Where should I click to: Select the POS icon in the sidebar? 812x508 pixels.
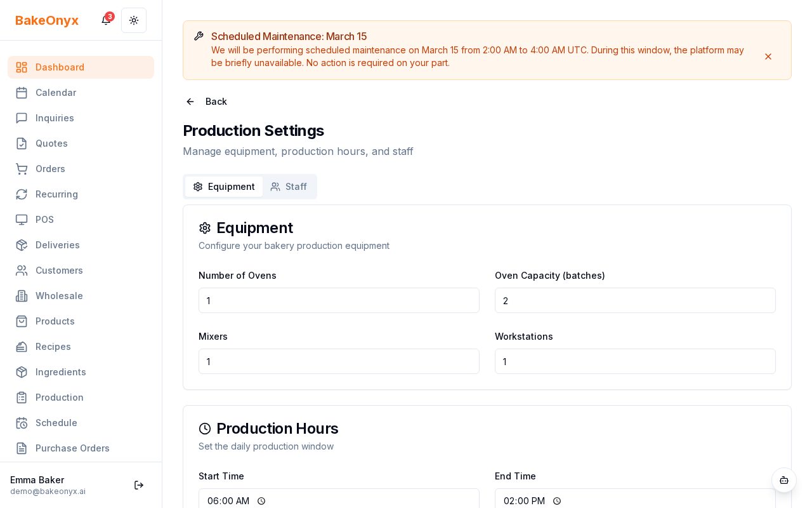click(22, 220)
